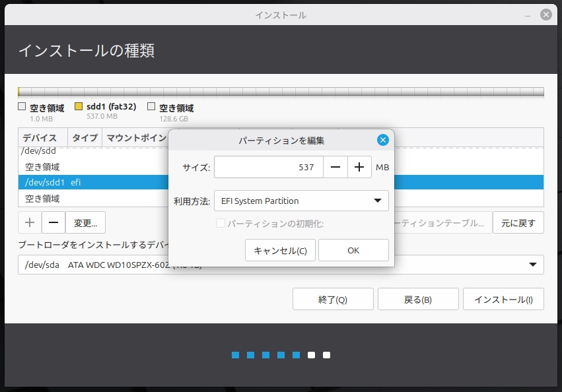Cancel editing with キャンセル(C)
This screenshot has height=392, width=562.
[x=280, y=250]
